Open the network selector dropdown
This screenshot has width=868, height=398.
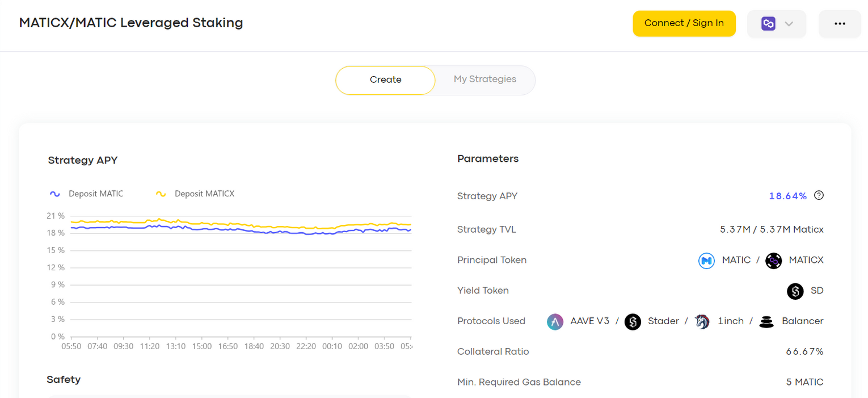click(776, 24)
